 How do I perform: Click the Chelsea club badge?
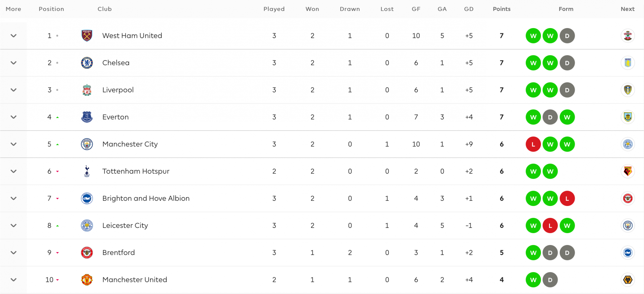87,63
